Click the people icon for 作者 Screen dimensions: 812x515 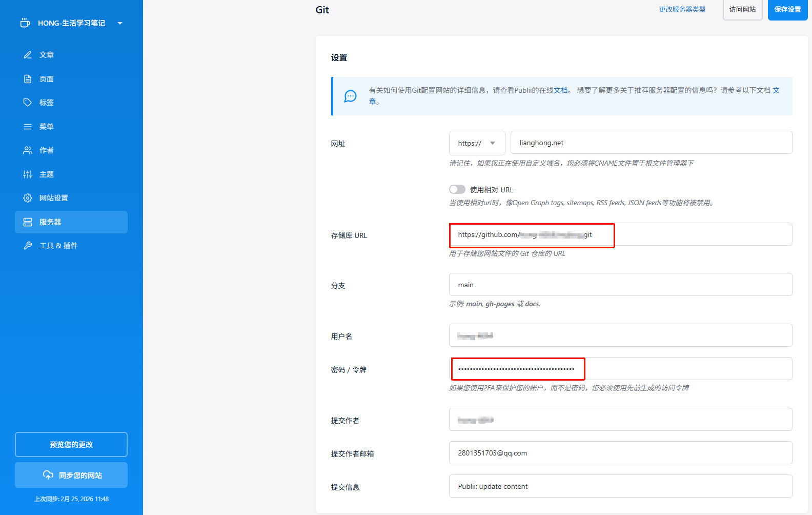coord(28,150)
